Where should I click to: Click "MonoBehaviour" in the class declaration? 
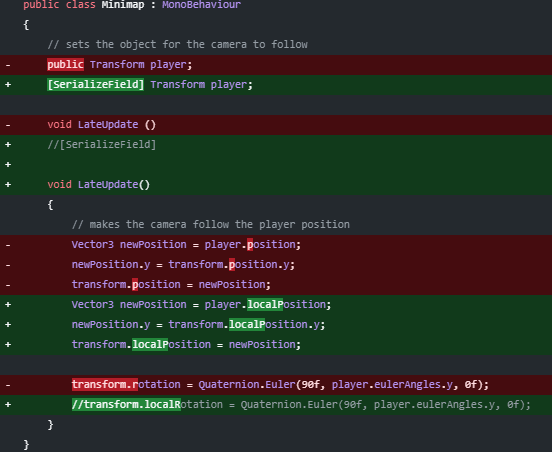click(201, 5)
